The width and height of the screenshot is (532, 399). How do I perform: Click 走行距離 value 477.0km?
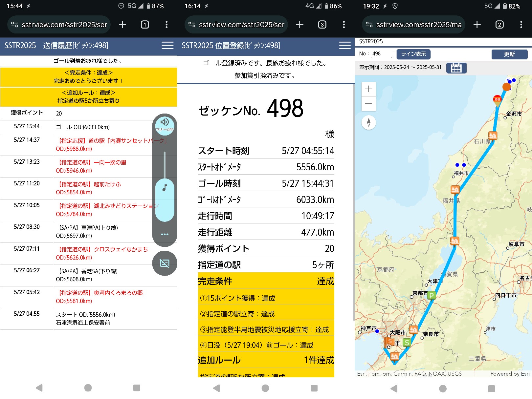tap(318, 232)
